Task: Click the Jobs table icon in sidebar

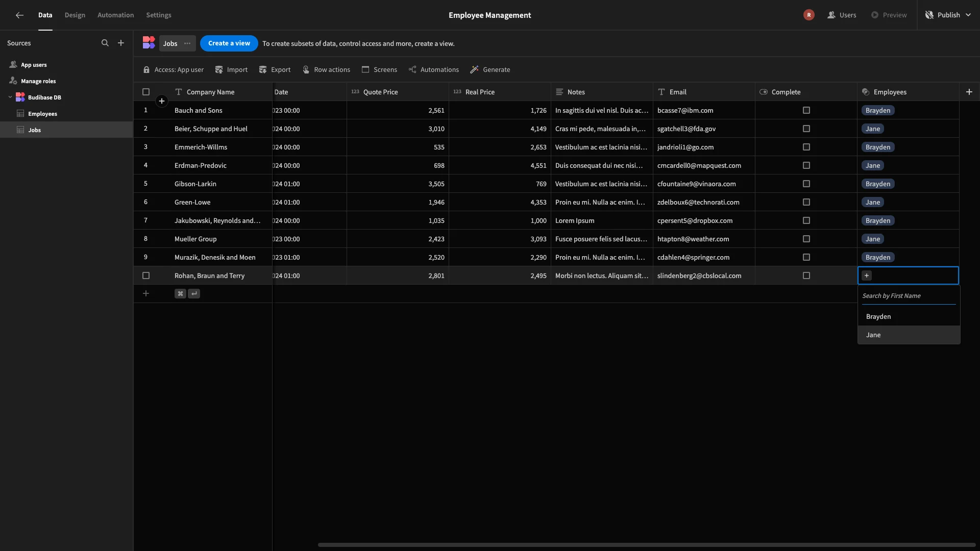Action: tap(20, 130)
